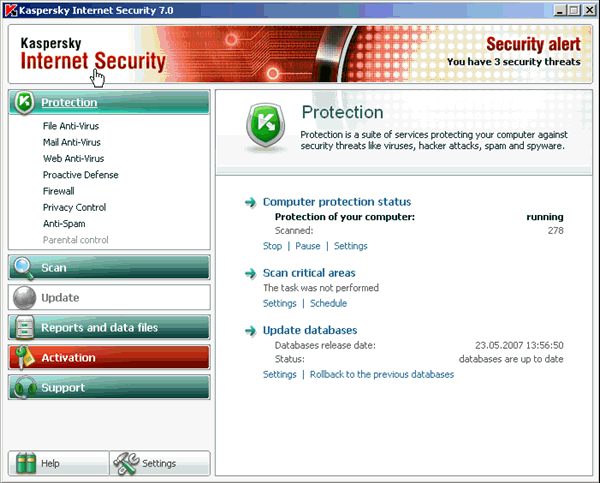Open Settings link next to Pause
The height and width of the screenshot is (483, 600).
pyautogui.click(x=351, y=246)
